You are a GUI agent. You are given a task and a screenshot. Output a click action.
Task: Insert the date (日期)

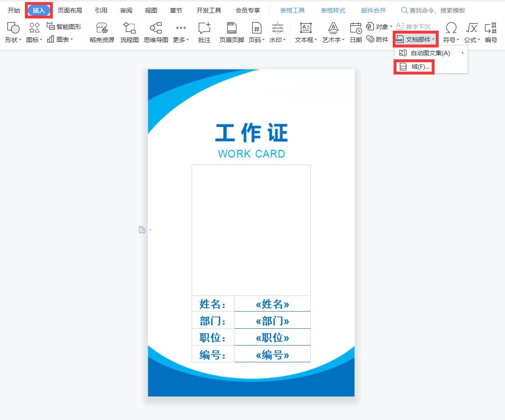tap(356, 32)
